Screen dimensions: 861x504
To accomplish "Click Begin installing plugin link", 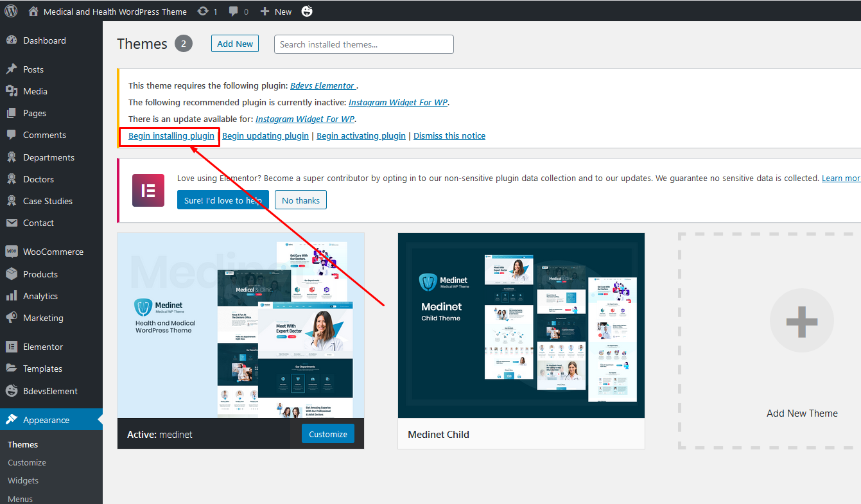I will [x=171, y=135].
